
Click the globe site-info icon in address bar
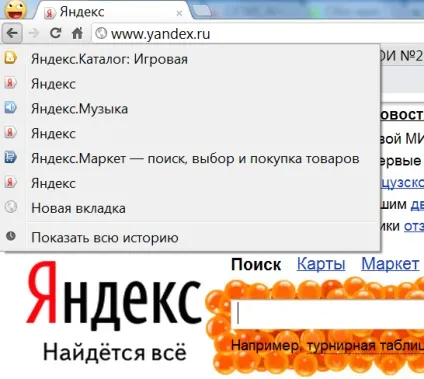[101, 33]
